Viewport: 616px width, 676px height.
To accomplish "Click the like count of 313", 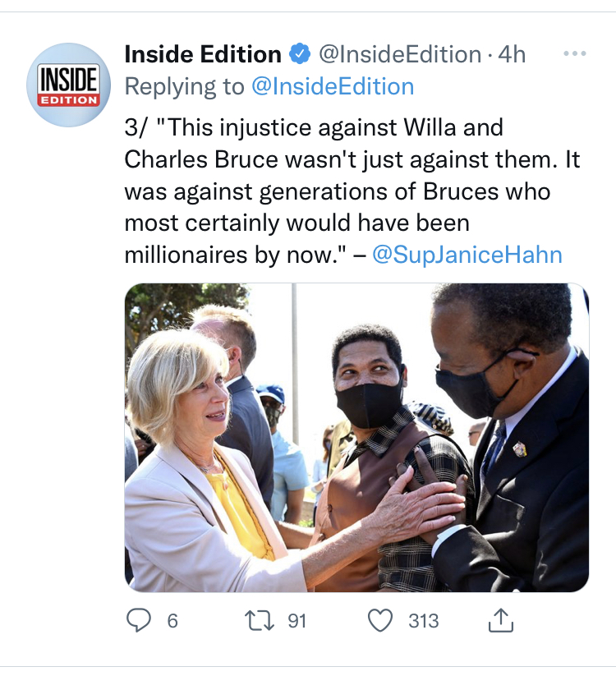I will click(x=424, y=621).
